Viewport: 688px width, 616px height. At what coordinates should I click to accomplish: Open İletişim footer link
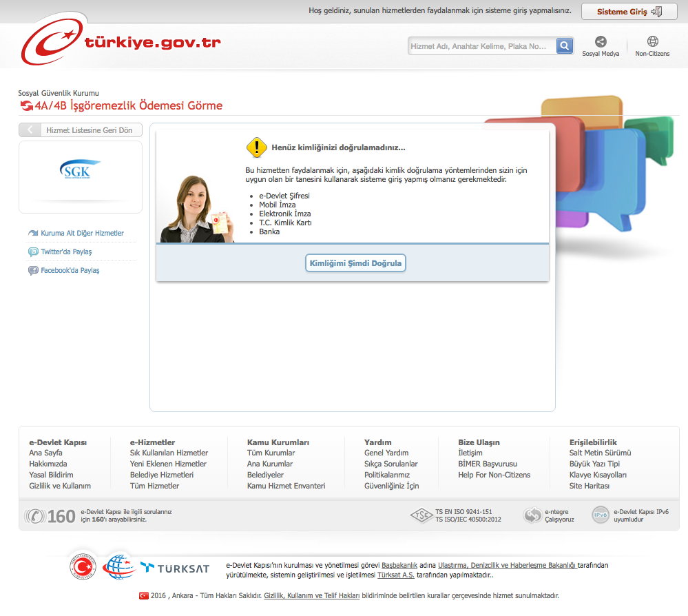click(470, 453)
